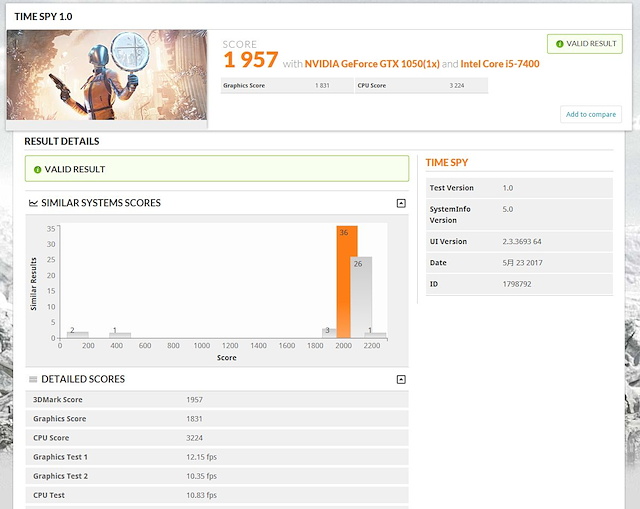This screenshot has height=509, width=640.
Task: Click the green Valid Result badge at top right
Action: pyautogui.click(x=584, y=44)
